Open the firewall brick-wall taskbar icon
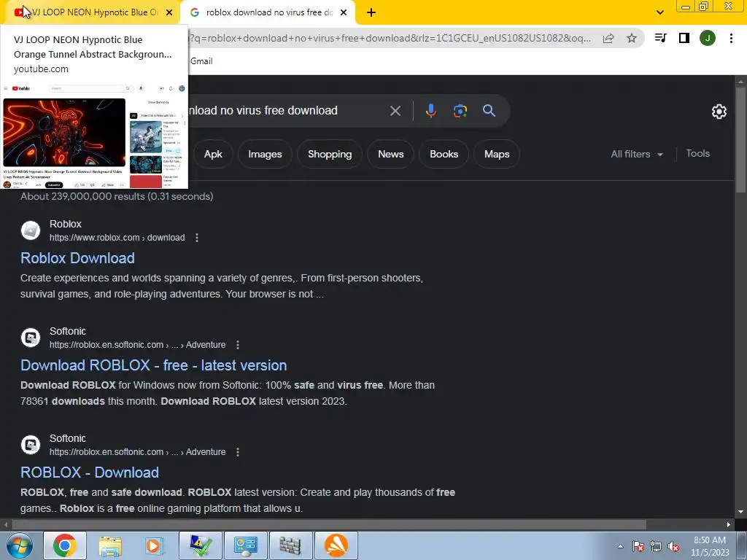The height and width of the screenshot is (560, 747). click(x=290, y=545)
